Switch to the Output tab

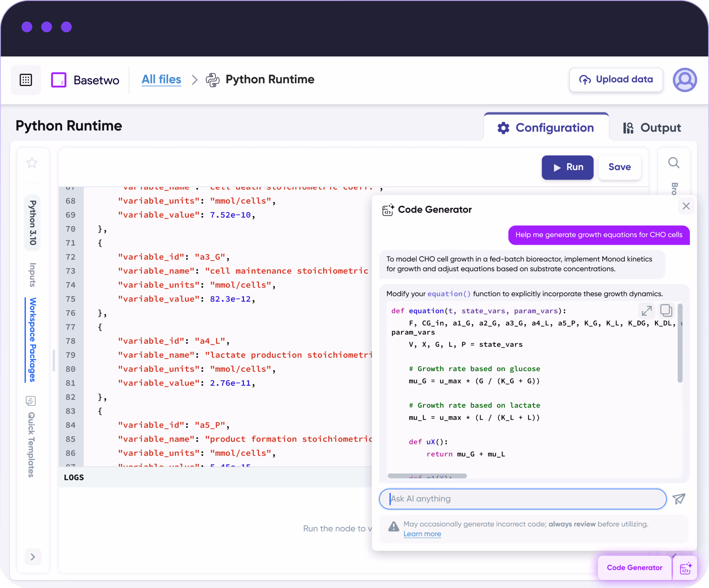[652, 128]
